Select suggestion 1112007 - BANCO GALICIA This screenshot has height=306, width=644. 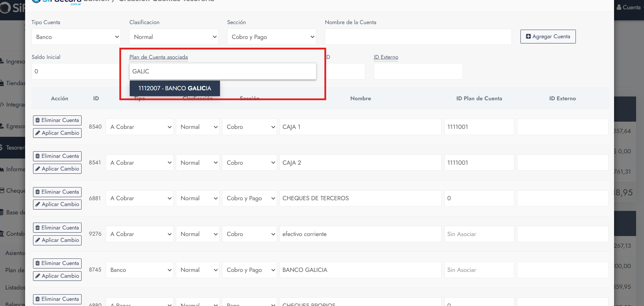coord(175,88)
